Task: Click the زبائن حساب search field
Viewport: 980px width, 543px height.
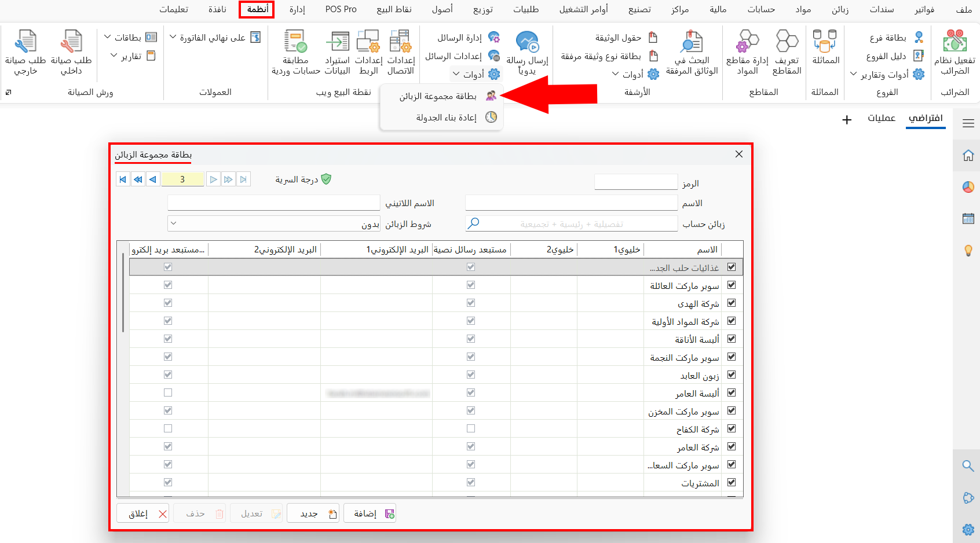Action: coord(571,223)
